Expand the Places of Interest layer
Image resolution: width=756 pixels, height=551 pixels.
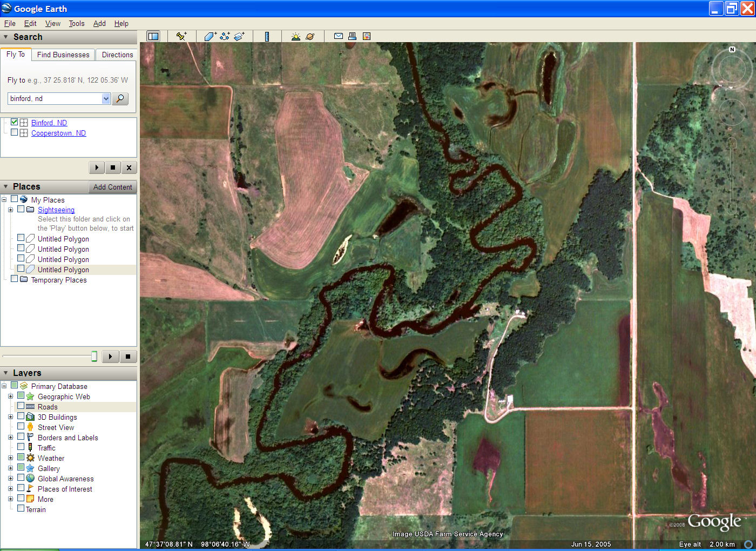pyautogui.click(x=10, y=489)
